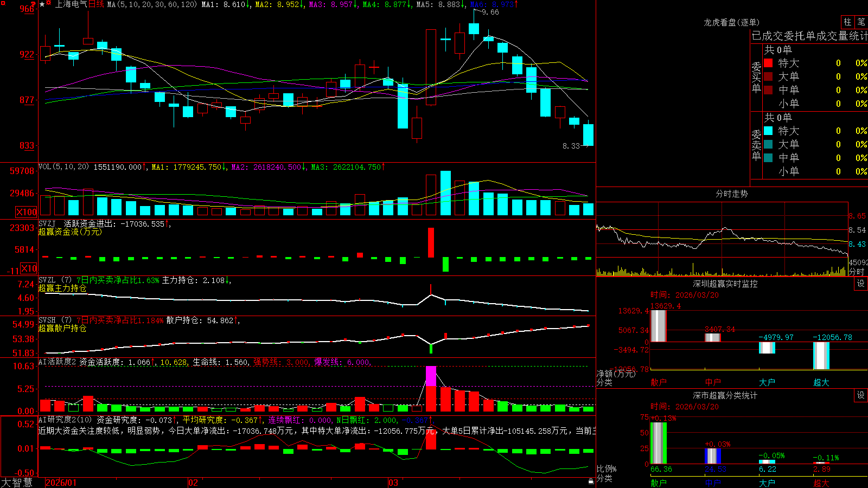
Task: Click the 8.33 low price annotation
Action: [x=571, y=146]
